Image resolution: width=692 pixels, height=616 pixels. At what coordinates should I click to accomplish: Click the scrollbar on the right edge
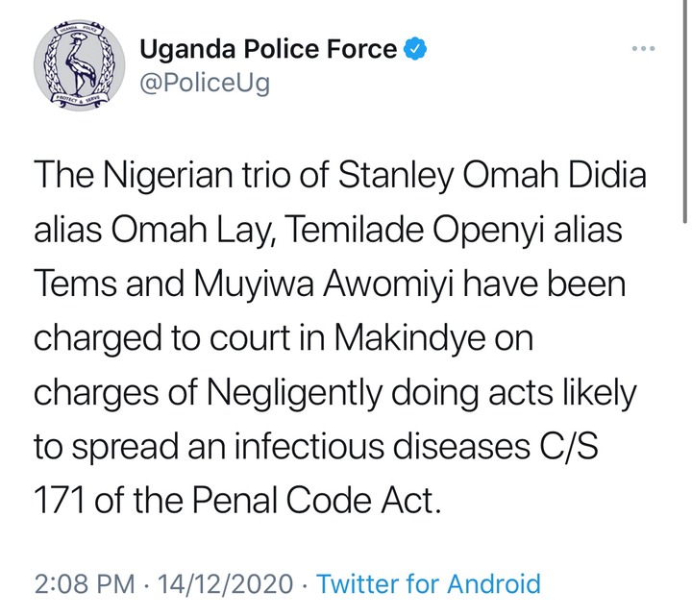click(683, 111)
